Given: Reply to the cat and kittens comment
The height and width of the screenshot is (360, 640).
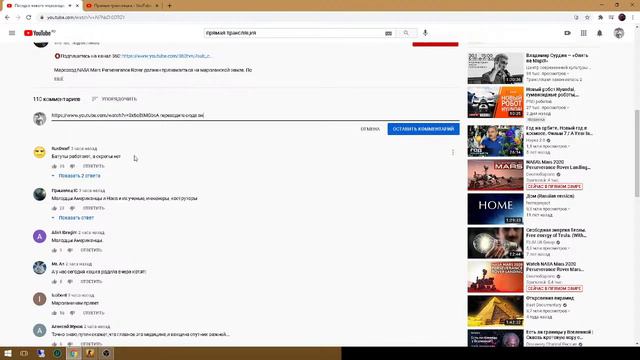Looking at the screenshot, I should pos(91,282).
